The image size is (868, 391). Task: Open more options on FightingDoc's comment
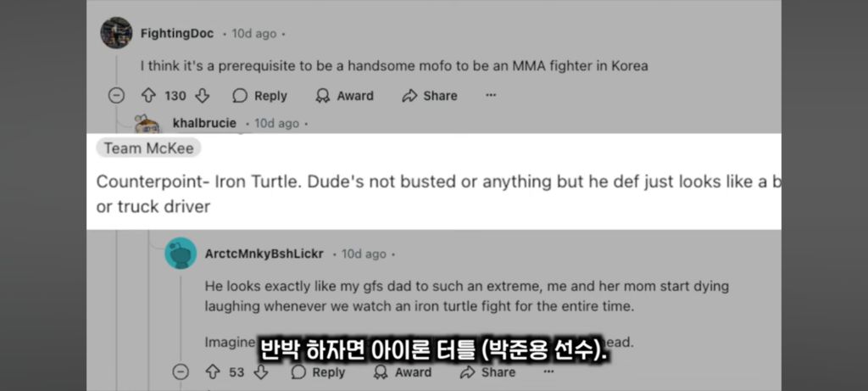coord(491,96)
